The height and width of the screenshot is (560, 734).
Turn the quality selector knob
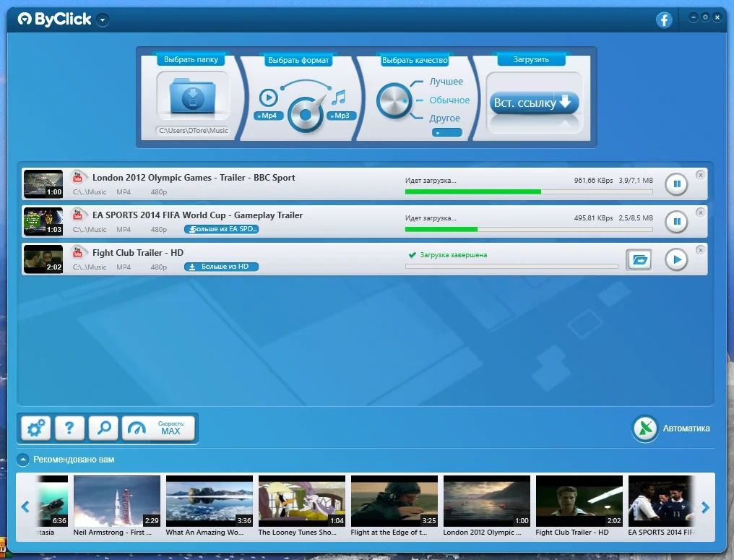click(394, 100)
